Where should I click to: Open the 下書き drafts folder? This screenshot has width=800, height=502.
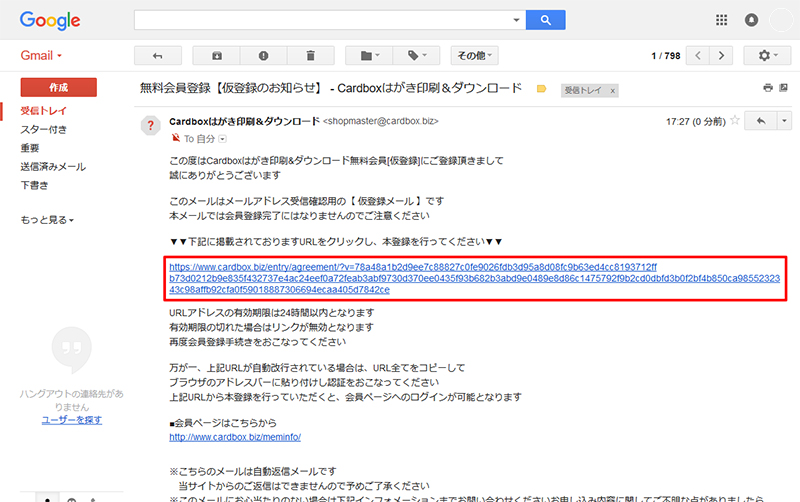coord(34,185)
